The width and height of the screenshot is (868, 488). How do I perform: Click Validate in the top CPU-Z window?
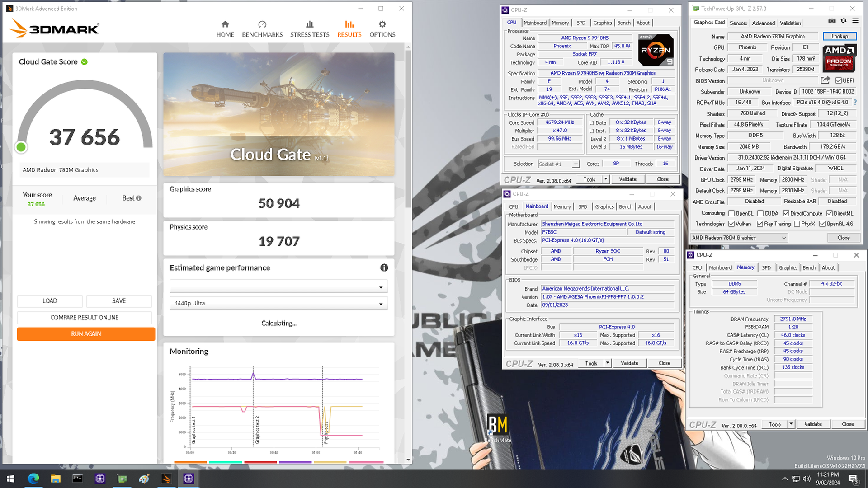coord(627,179)
